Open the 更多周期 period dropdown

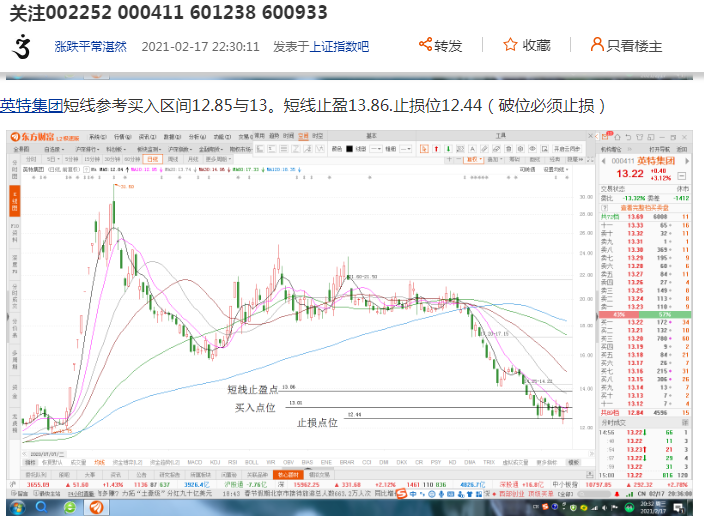(x=219, y=159)
